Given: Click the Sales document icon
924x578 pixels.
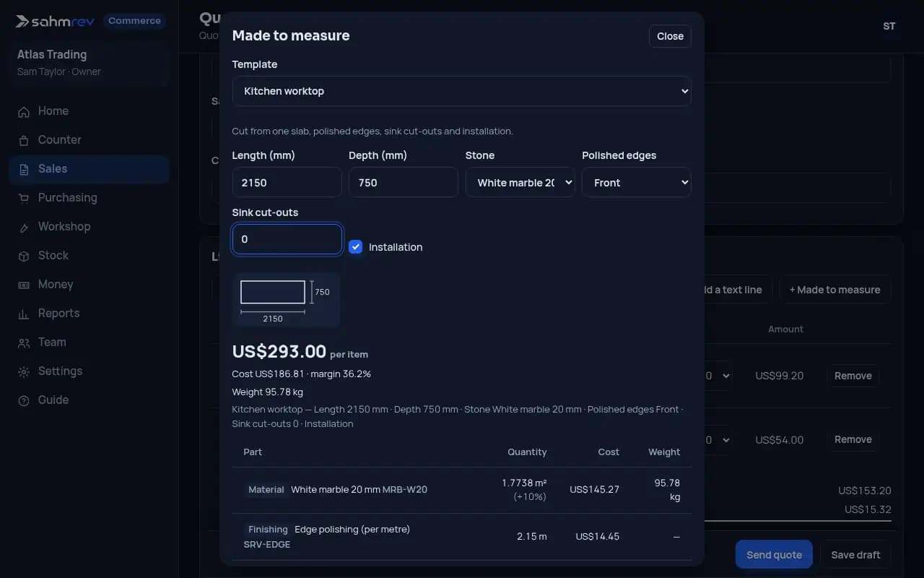Looking at the screenshot, I should point(24,169).
